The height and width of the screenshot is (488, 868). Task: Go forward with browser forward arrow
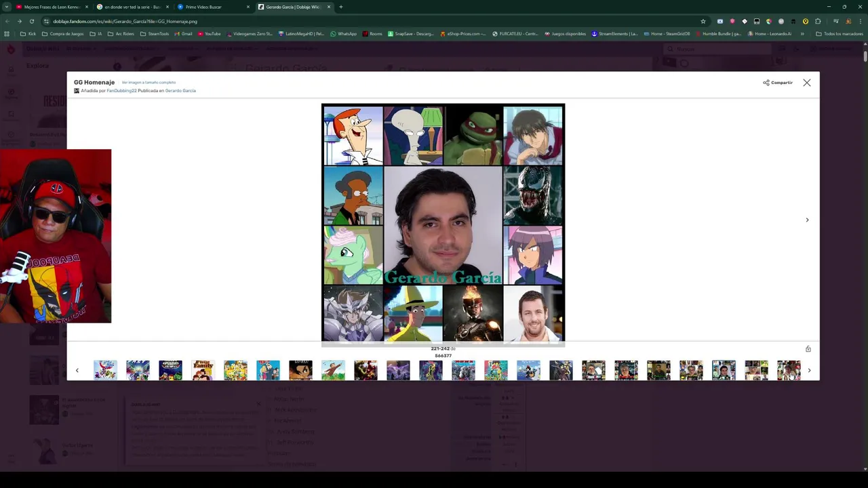(19, 21)
